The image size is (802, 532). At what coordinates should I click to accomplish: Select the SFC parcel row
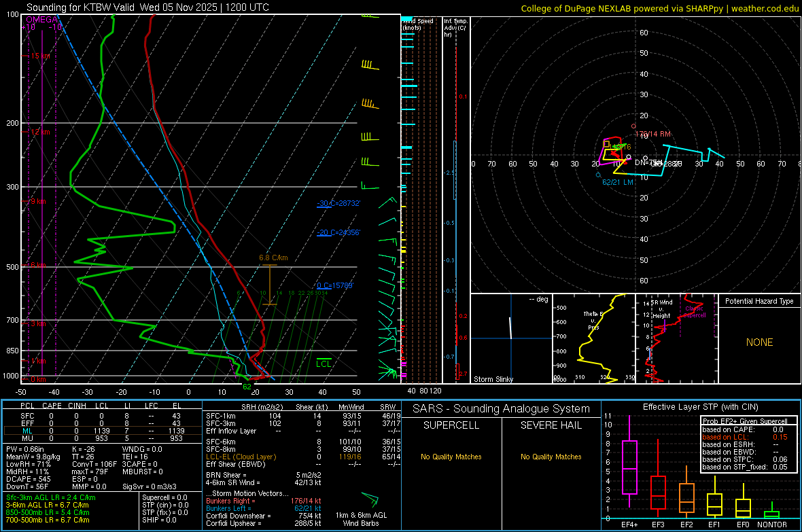coord(102,416)
